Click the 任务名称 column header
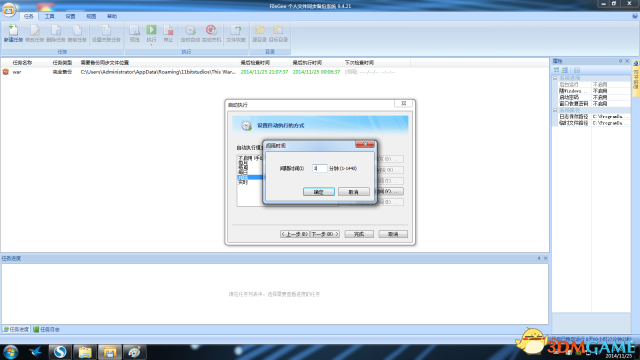Viewport: 640px width, 360px height. pyautogui.click(x=22, y=62)
